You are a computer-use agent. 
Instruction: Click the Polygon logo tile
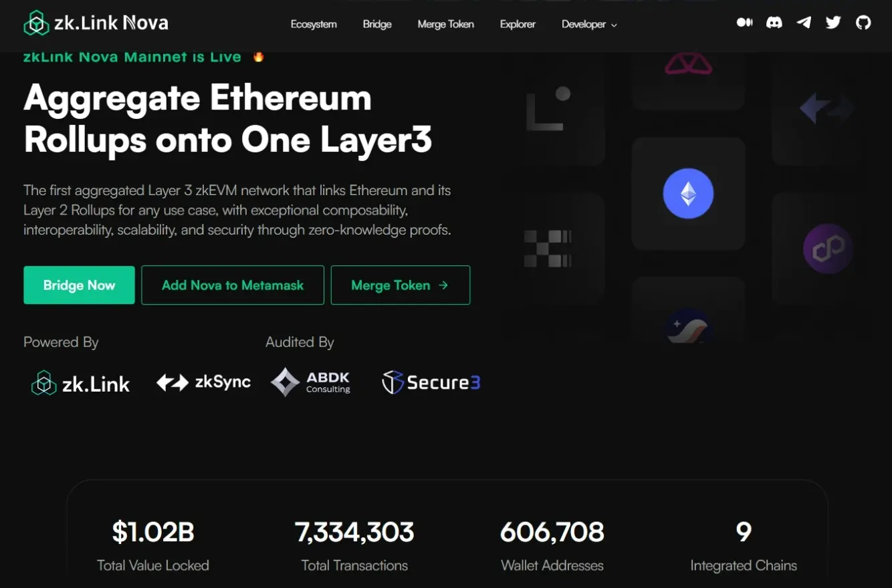(828, 249)
